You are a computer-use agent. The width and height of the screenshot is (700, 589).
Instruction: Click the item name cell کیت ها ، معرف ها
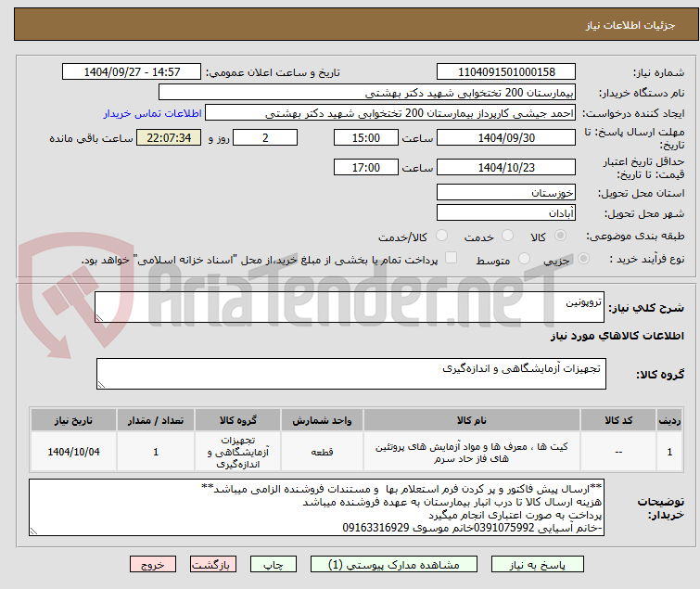[472, 452]
